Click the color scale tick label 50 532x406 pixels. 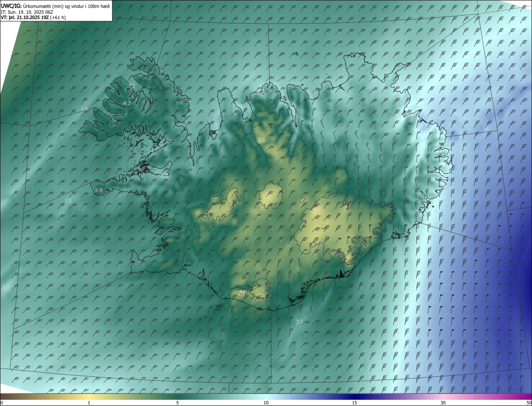click(529, 403)
